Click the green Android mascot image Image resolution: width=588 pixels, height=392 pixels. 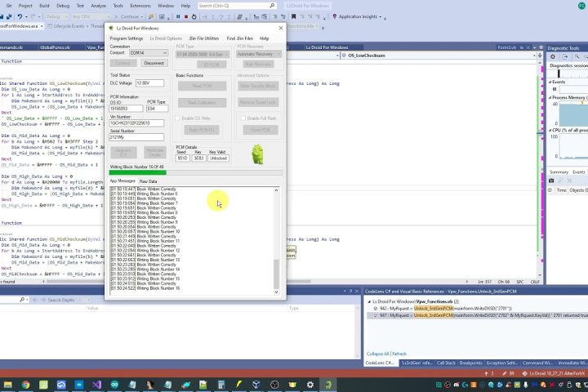pyautogui.click(x=257, y=154)
